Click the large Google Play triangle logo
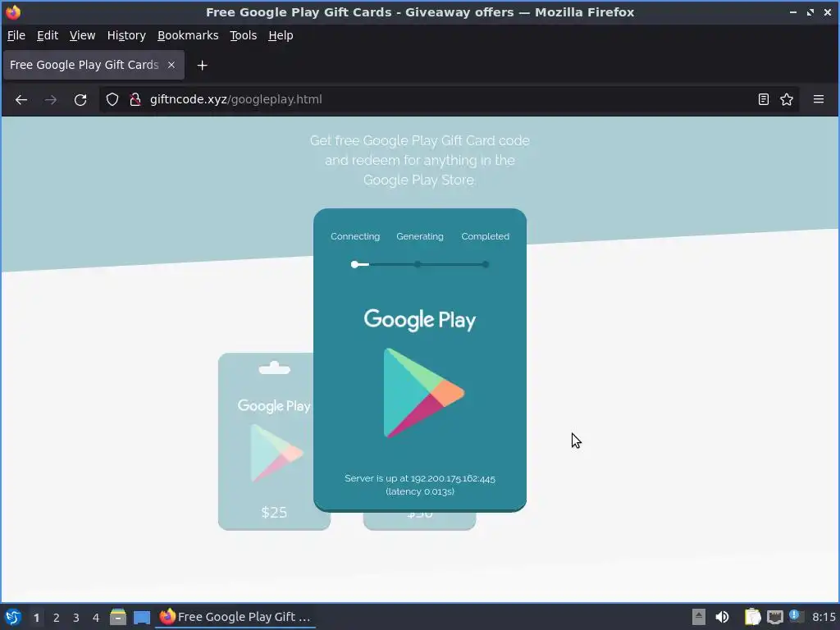The width and height of the screenshot is (840, 630). coord(424,393)
